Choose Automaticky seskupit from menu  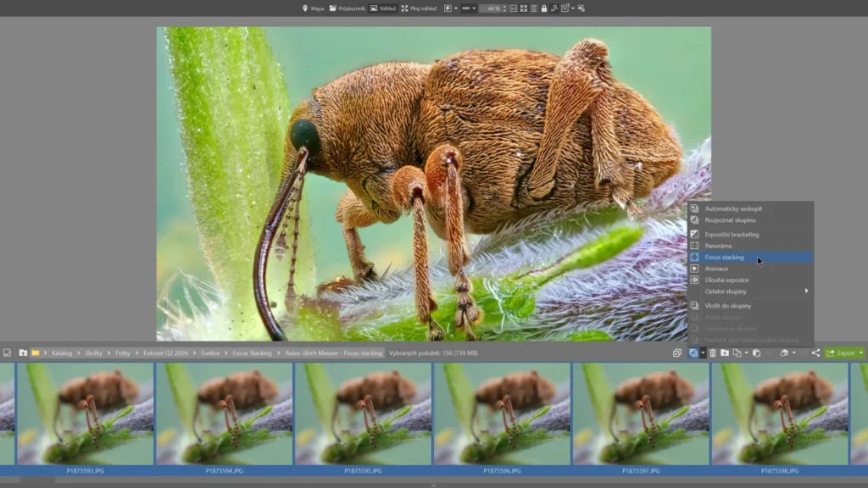751,208
